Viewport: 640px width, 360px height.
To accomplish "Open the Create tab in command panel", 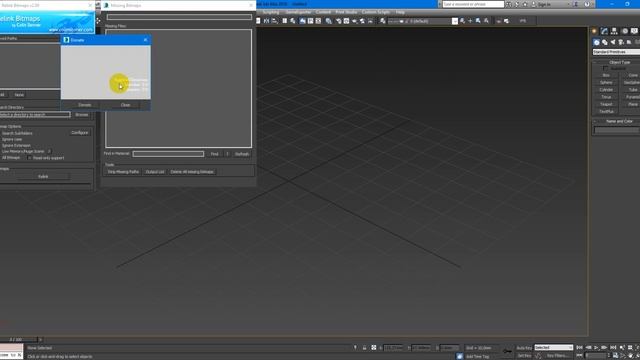I will (x=594, y=31).
